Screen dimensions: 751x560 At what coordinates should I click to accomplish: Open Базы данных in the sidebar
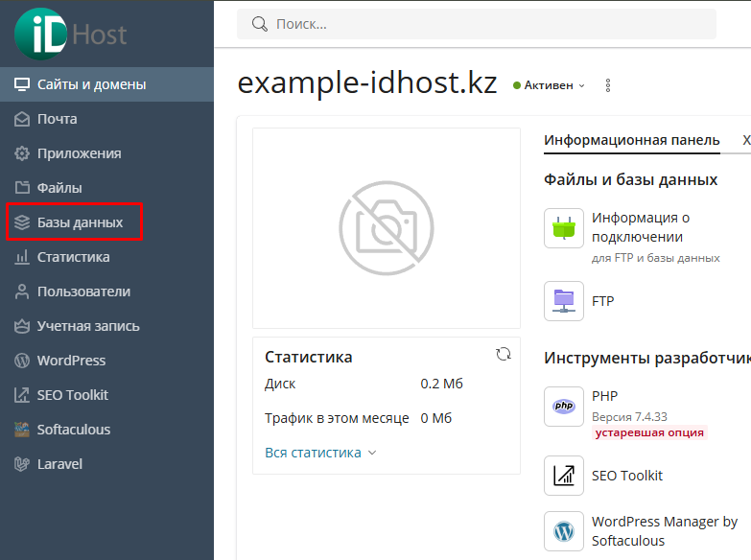point(80,222)
